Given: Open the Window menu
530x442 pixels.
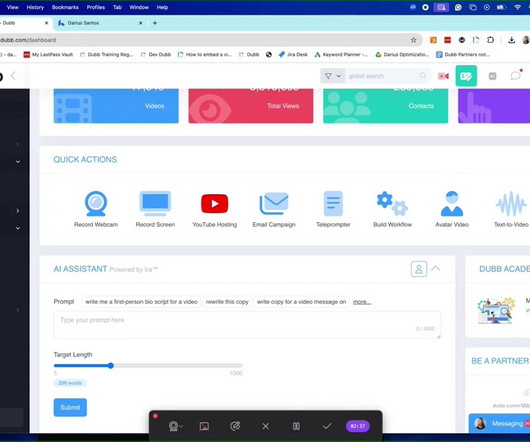Looking at the screenshot, I should (139, 7).
